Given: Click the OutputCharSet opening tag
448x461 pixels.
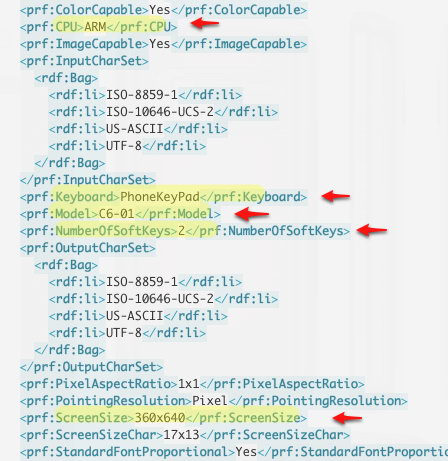Looking at the screenshot, I should coord(88,248).
